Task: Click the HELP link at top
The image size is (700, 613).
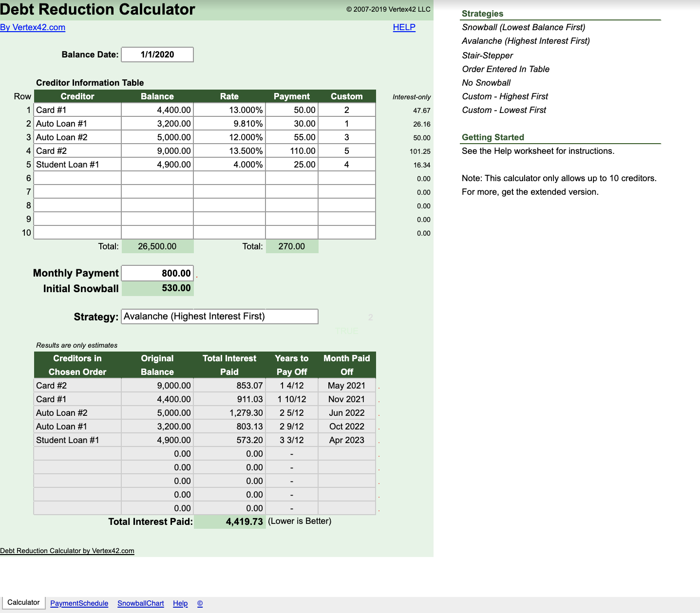Action: [404, 27]
